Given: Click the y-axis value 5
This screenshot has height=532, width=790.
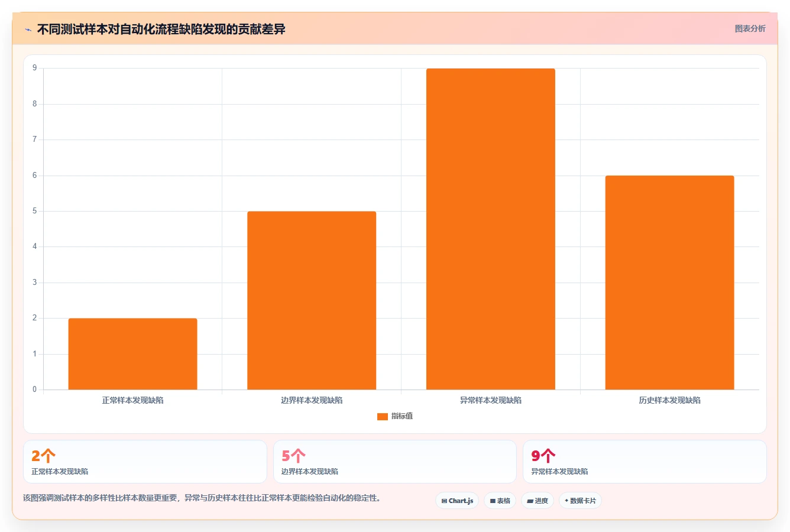Looking at the screenshot, I should (x=35, y=211).
